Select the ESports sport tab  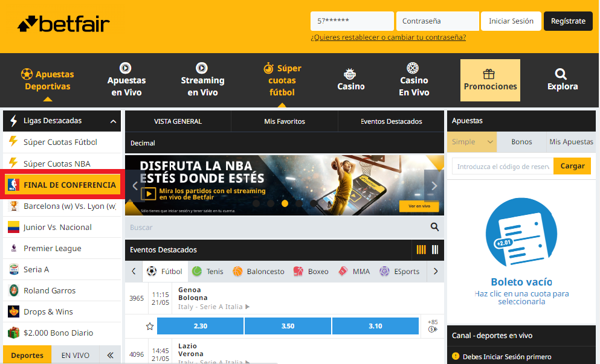click(399, 272)
